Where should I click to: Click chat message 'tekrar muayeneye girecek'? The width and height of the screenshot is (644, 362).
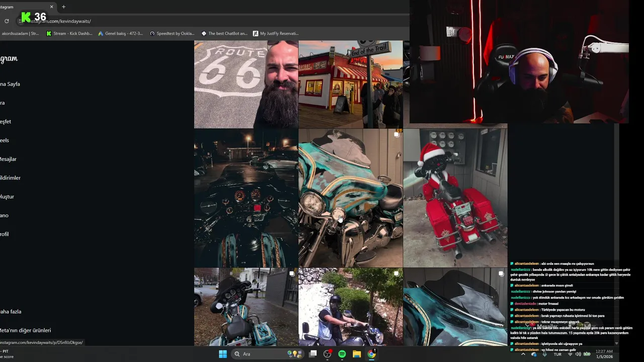[x=560, y=322]
